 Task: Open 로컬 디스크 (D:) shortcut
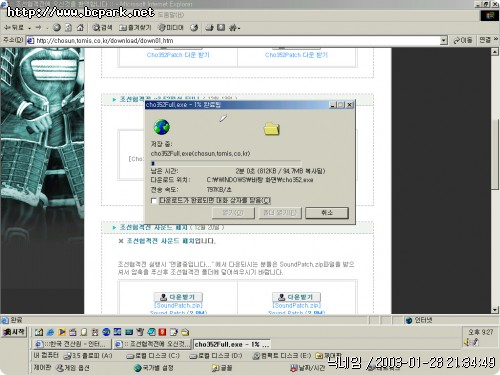[215, 356]
